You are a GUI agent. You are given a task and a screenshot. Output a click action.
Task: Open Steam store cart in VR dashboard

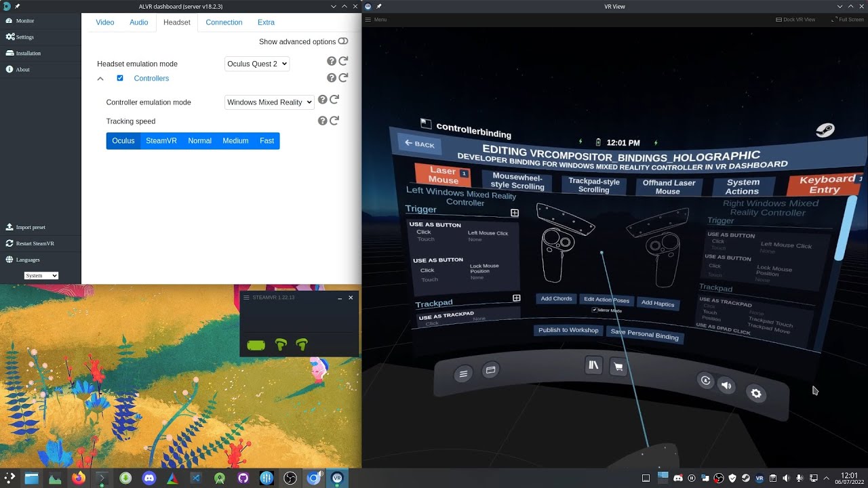coord(618,367)
